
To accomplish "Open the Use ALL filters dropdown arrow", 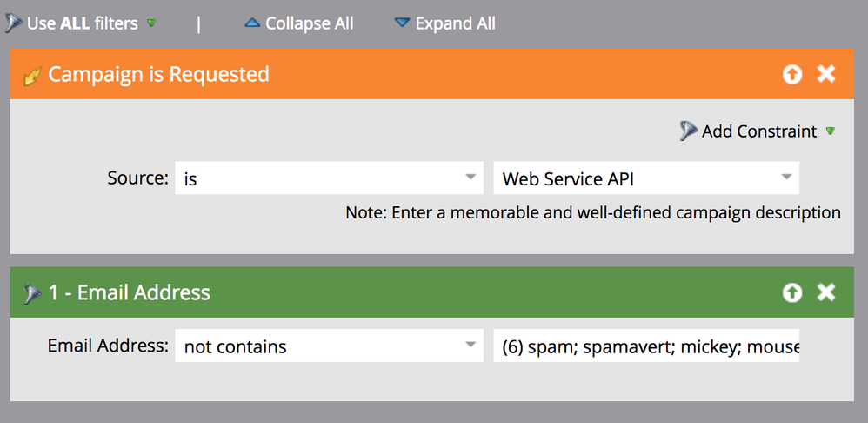I will (x=151, y=23).
